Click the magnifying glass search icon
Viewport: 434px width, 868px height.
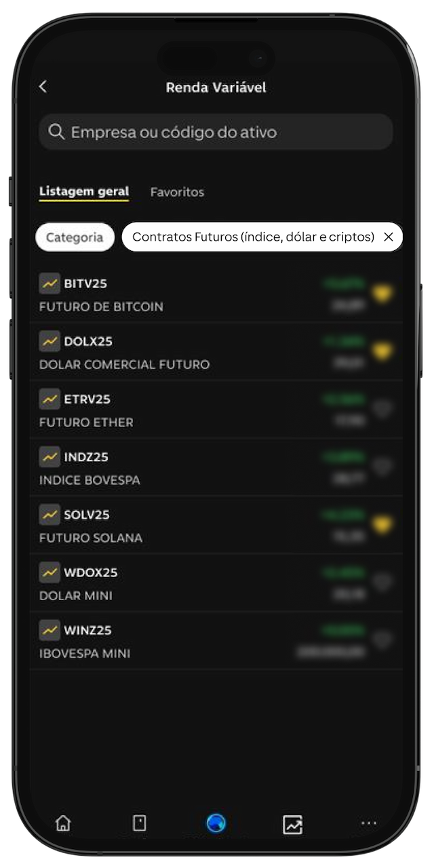(x=57, y=132)
